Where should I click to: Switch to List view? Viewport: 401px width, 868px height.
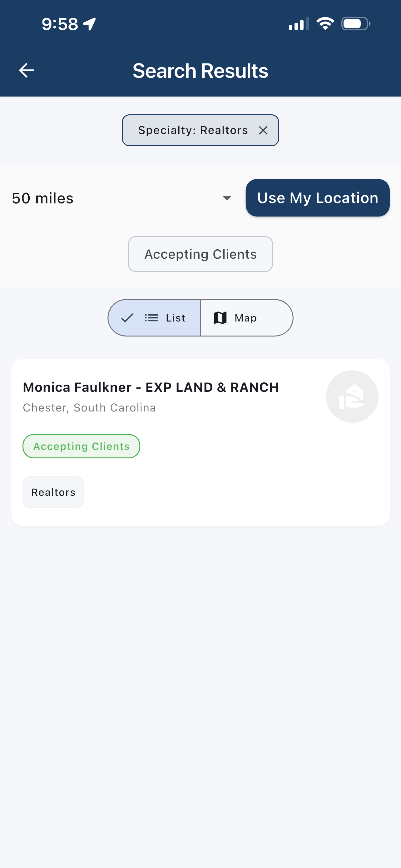click(154, 318)
